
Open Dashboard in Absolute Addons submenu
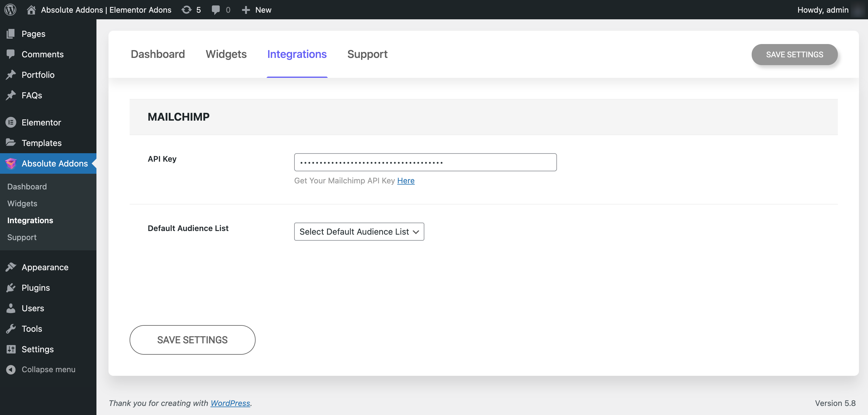27,186
